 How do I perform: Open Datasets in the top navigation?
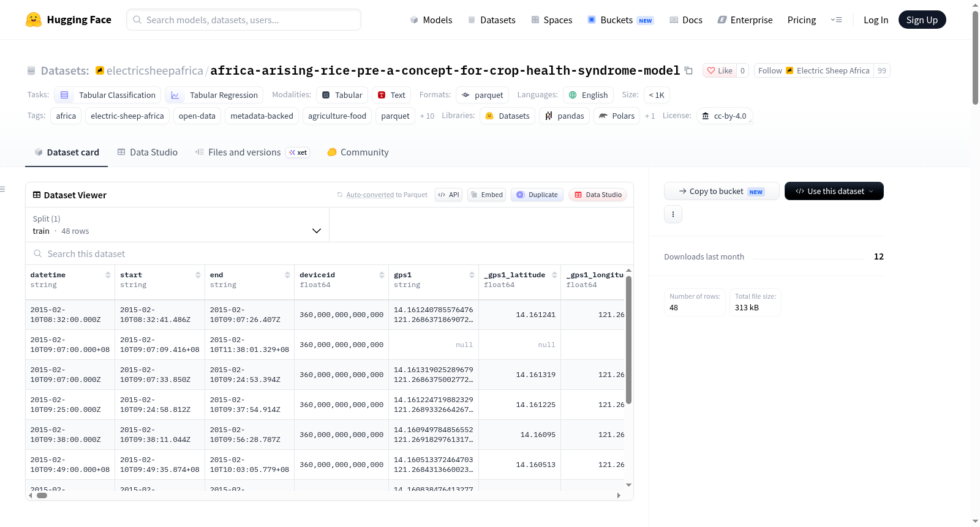[491, 20]
